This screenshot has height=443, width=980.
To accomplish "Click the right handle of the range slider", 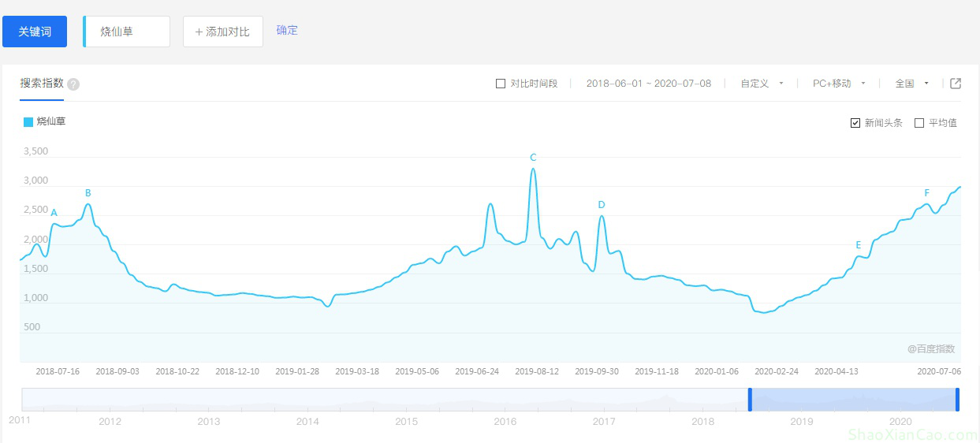I will click(957, 400).
